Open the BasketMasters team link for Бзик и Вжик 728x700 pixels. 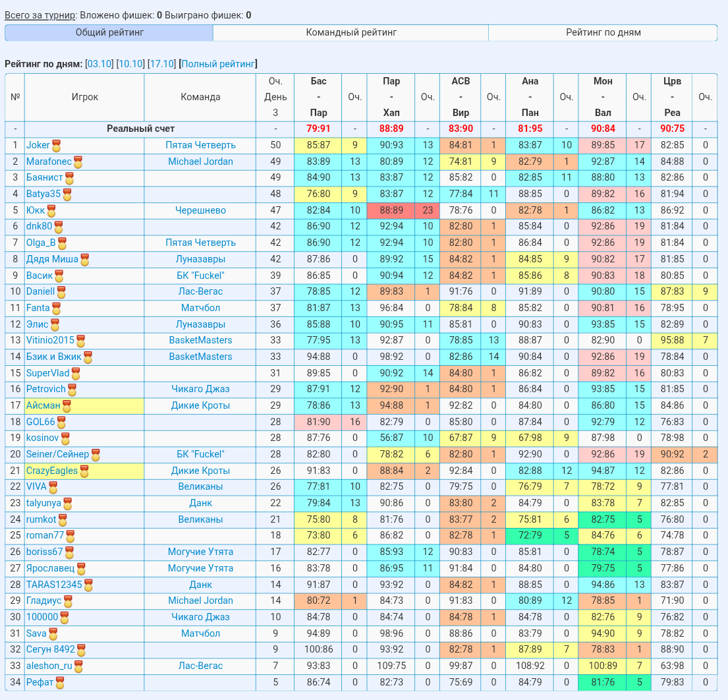pyautogui.click(x=200, y=357)
